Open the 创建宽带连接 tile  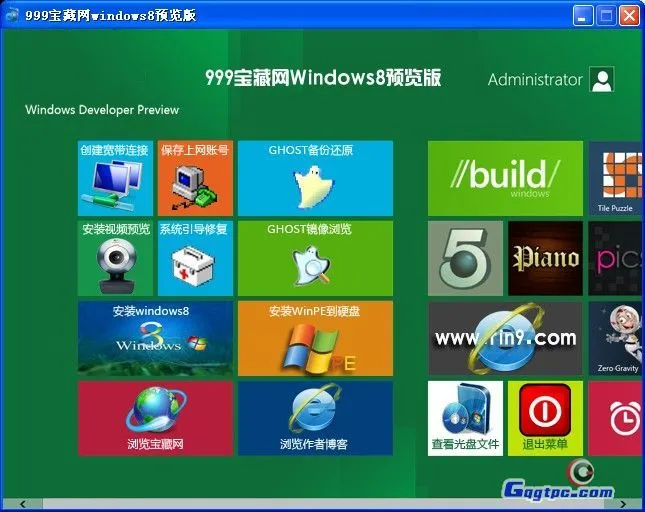115,178
